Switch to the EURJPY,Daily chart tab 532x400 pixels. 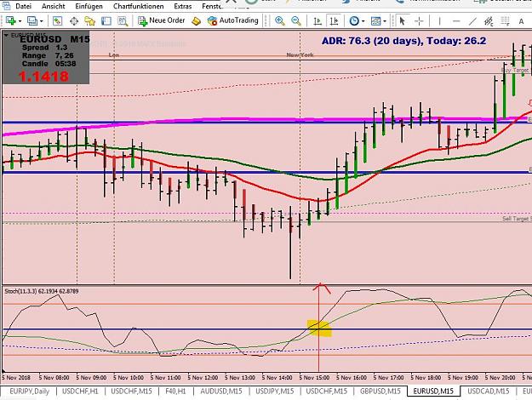(x=29, y=391)
